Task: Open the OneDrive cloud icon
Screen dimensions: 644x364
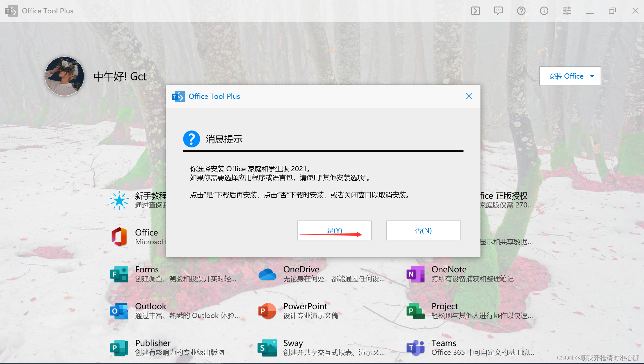Action: pyautogui.click(x=267, y=274)
